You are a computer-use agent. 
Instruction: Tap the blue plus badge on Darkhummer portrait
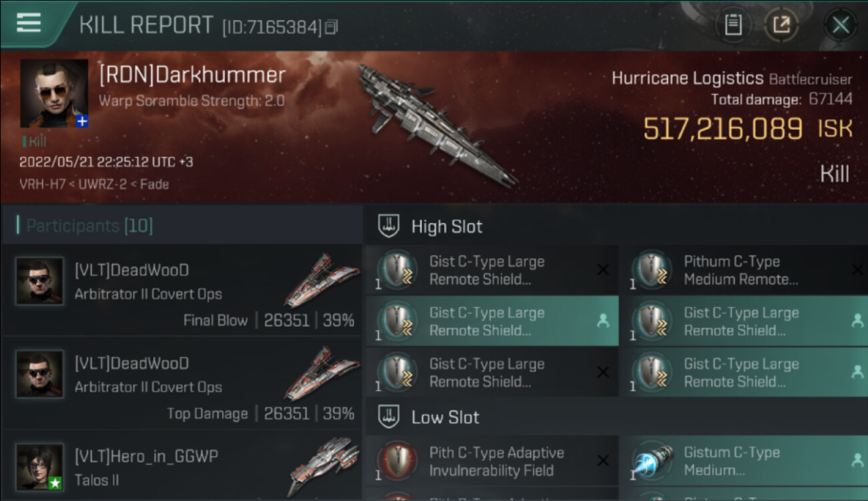[x=81, y=121]
